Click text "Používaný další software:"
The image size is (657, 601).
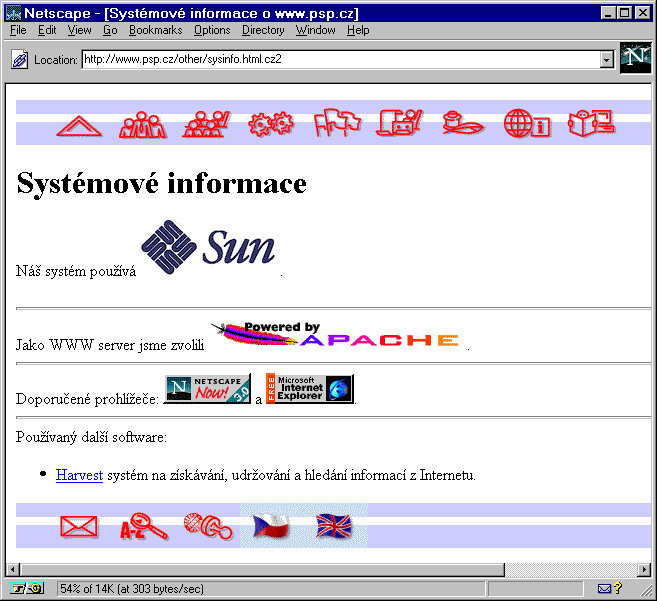point(91,437)
